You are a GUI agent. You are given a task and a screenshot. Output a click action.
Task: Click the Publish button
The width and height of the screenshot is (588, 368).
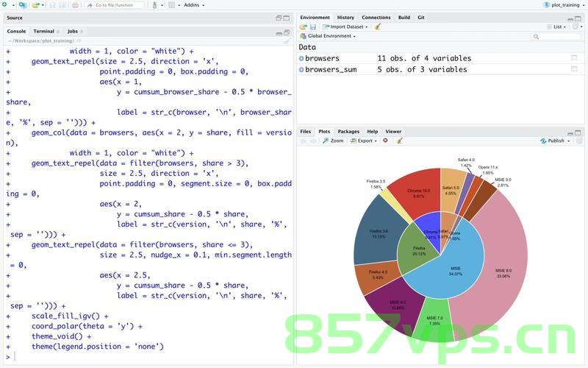pos(553,141)
